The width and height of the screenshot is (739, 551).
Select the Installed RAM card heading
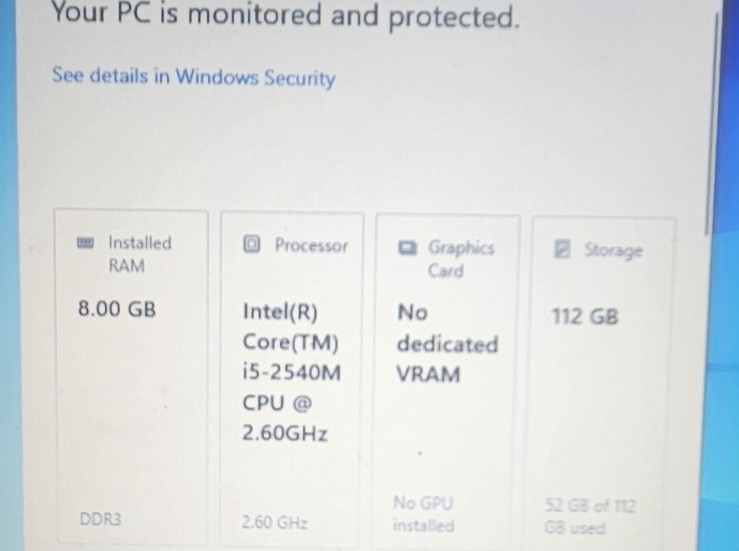(140, 255)
